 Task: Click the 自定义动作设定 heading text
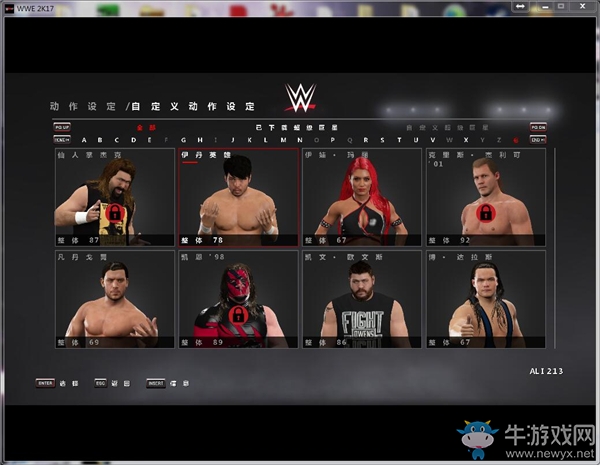[193, 106]
